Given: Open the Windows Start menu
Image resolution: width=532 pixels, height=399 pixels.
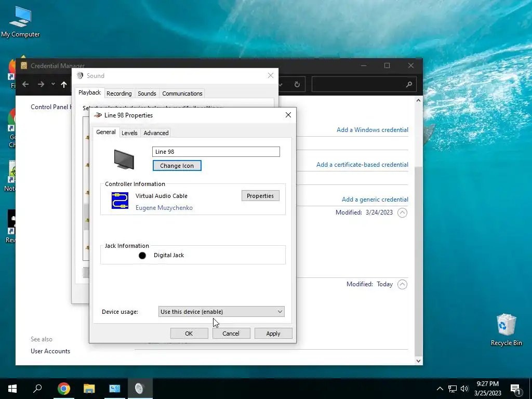Looking at the screenshot, I should point(12,389).
